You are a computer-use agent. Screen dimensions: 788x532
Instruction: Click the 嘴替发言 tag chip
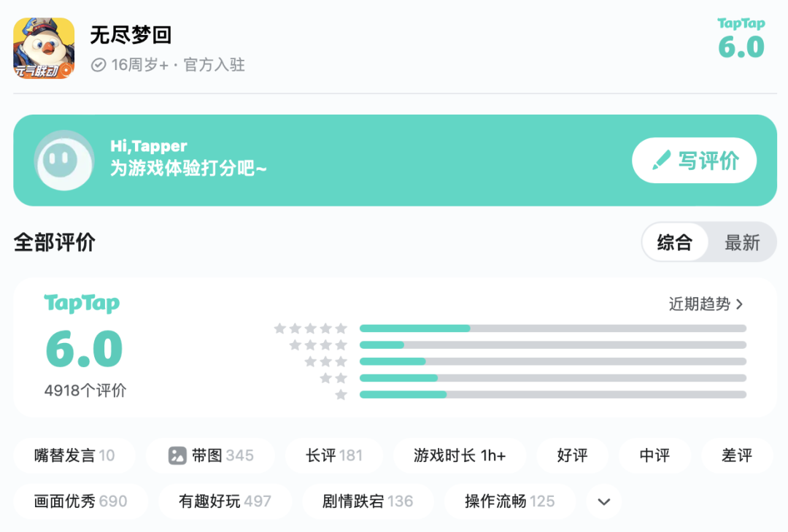point(74,456)
